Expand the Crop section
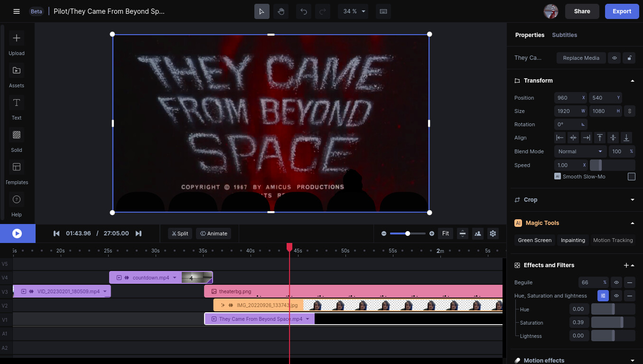The width and height of the screenshot is (643, 364). [x=633, y=200]
